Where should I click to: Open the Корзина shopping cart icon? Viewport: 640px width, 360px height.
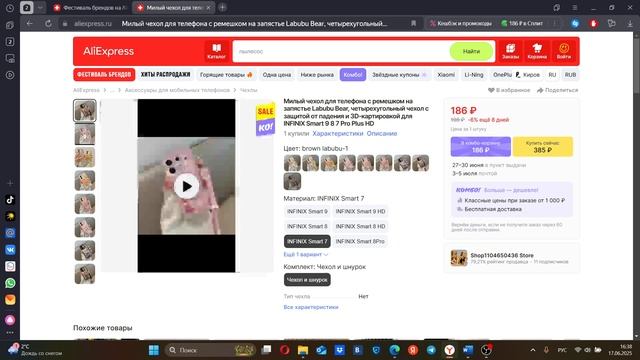[537, 51]
